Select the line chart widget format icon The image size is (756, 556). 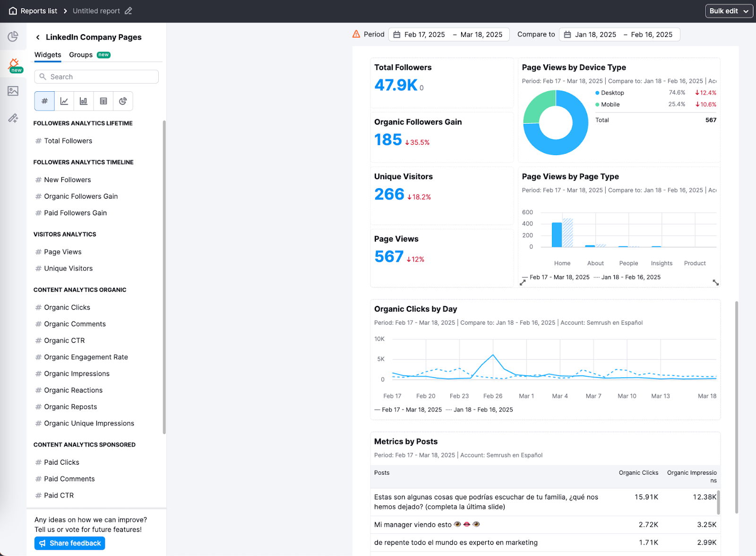pyautogui.click(x=64, y=101)
